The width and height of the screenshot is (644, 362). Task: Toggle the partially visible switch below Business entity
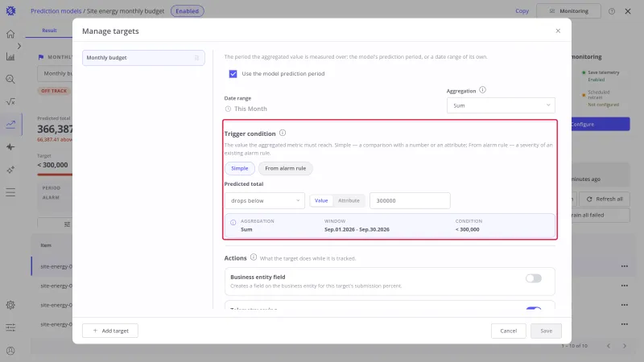tap(534, 308)
